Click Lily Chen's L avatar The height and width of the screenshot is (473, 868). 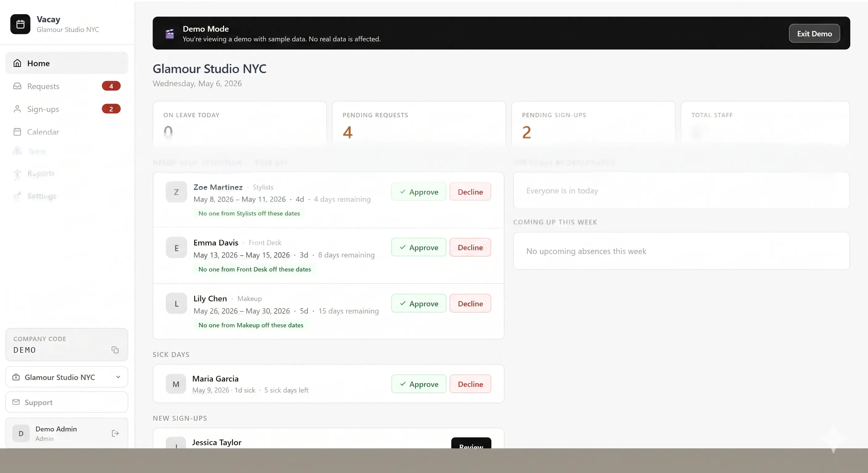(176, 304)
